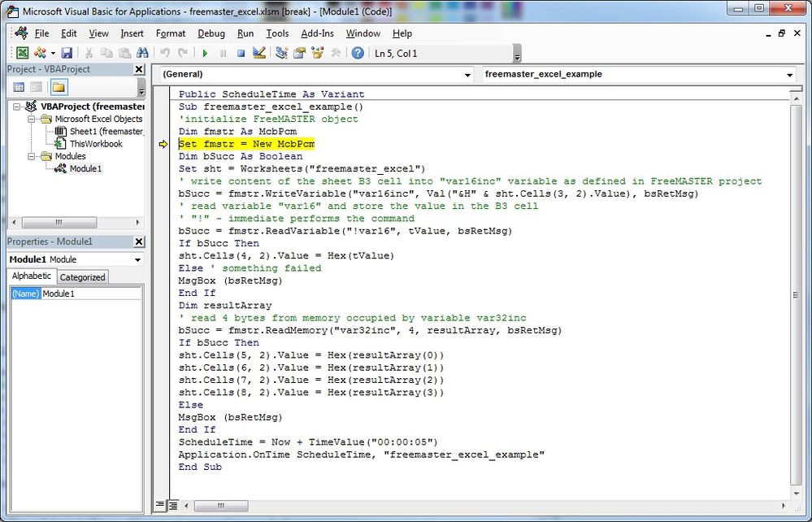Click the Redo arrow icon
The width and height of the screenshot is (812, 522).
tap(183, 53)
